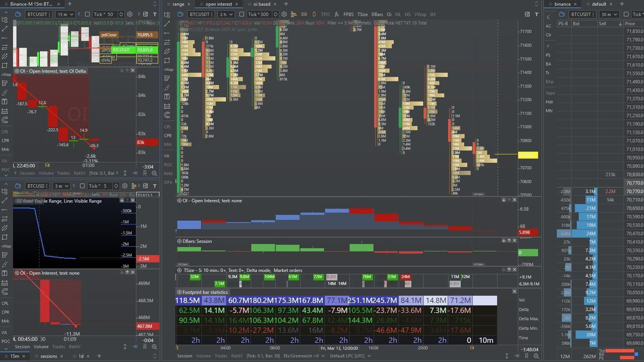Toggle checkbox beside Tick * 300 field

click(241, 14)
